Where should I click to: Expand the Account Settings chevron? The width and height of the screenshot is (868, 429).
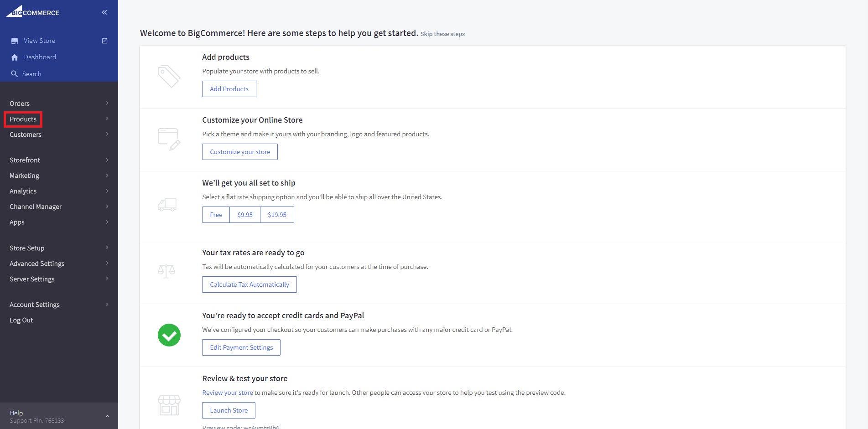point(107,304)
